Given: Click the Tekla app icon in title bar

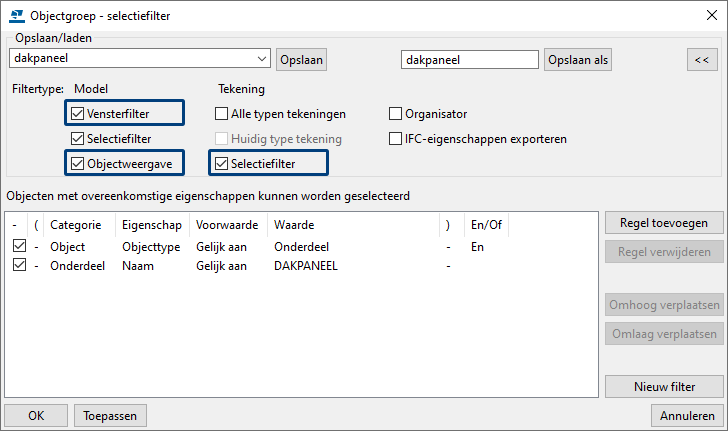Looking at the screenshot, I should (17, 16).
